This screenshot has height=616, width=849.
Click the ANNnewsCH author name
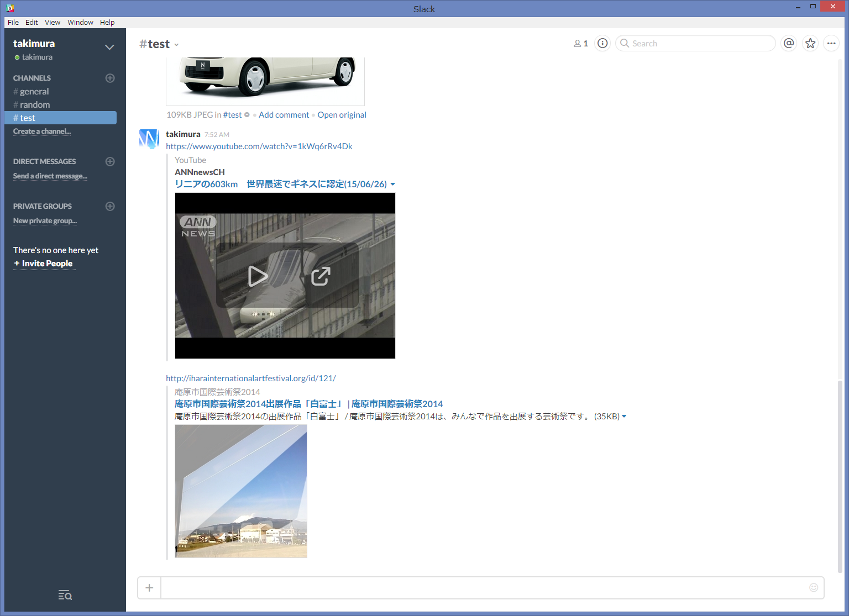tap(200, 172)
